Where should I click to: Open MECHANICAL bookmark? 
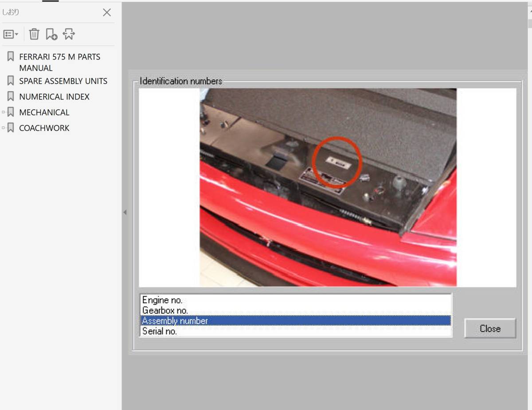pos(44,112)
